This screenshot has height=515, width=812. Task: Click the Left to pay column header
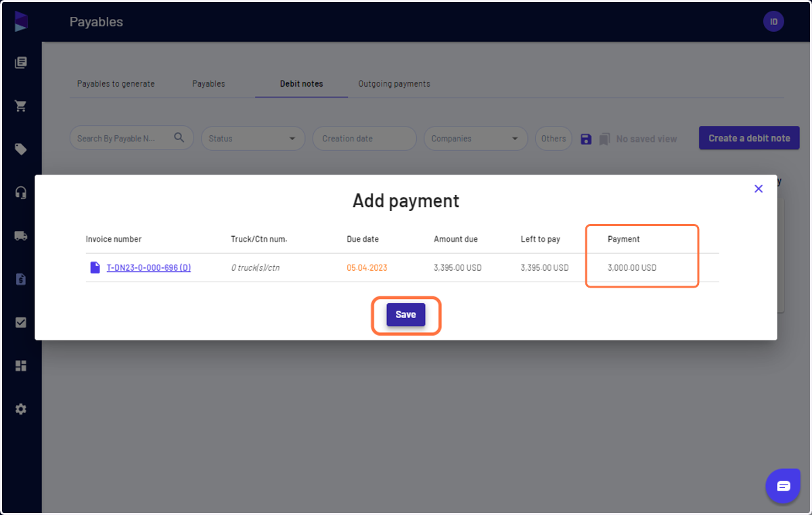[541, 240]
